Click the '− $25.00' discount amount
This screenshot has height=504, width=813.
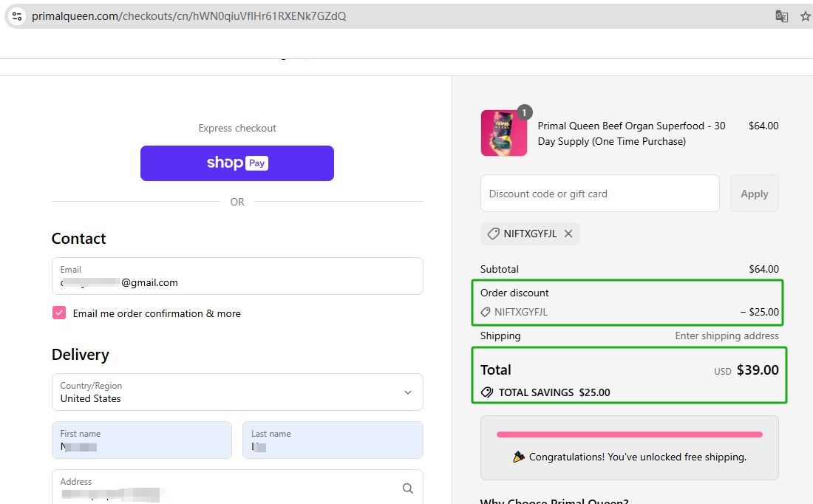click(x=759, y=312)
